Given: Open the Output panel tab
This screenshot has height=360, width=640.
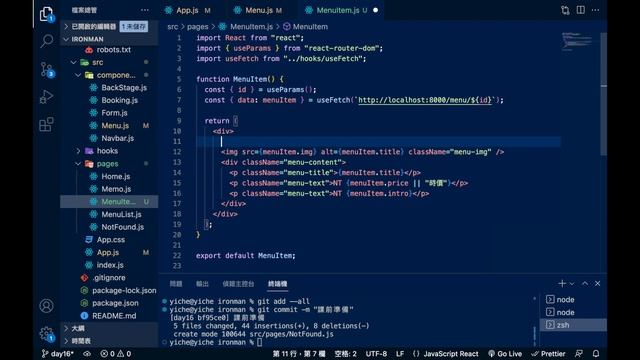Looking at the screenshot, I should (202, 284).
